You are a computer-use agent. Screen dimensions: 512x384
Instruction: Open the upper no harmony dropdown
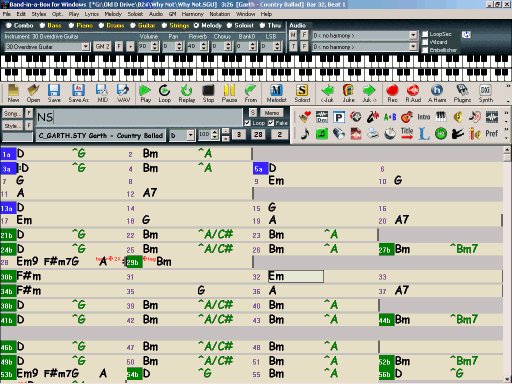pyautogui.click(x=413, y=35)
